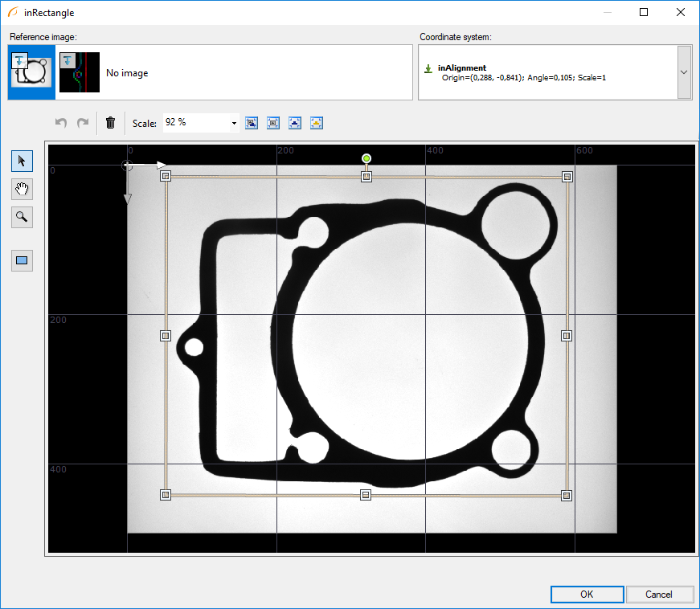Select the second reference thumbnail with colored lines
700x609 pixels.
[80, 72]
